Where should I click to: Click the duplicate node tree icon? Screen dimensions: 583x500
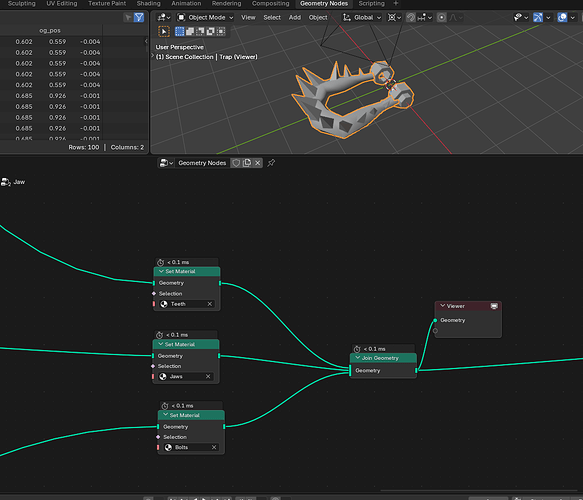click(x=247, y=163)
